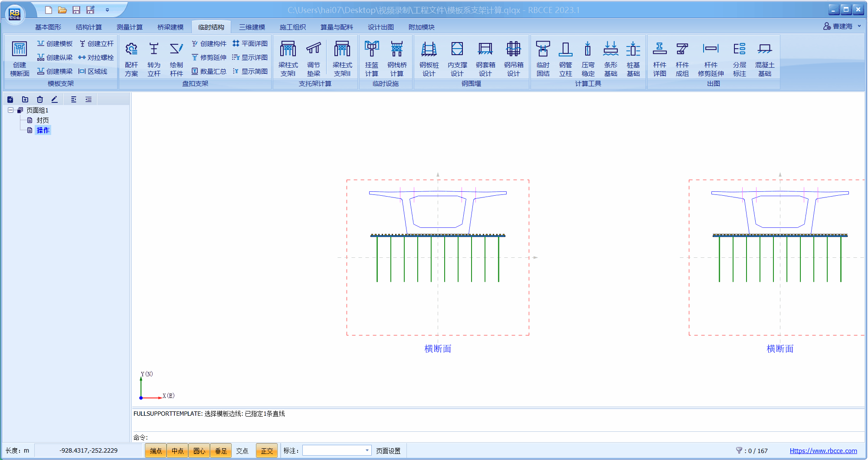Expand the quick access toolbar dropdown arrow

pos(107,10)
